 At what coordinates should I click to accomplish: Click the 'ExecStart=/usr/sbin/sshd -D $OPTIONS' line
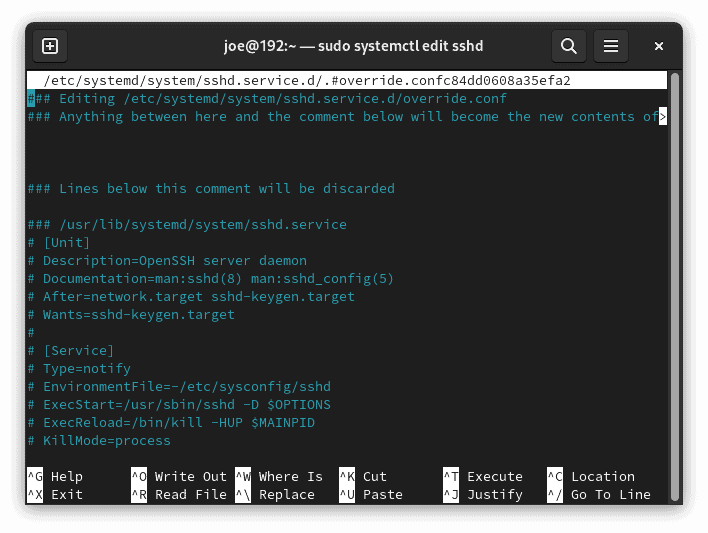pos(179,405)
